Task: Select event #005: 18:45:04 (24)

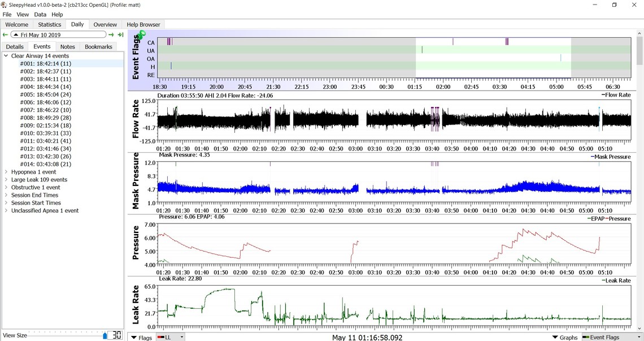Action: coord(46,94)
